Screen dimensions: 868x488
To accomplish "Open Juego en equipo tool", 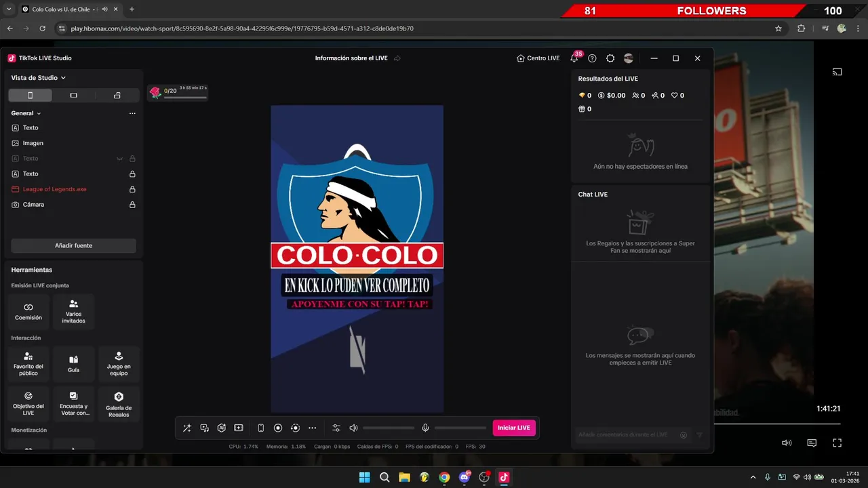I will point(119,364).
